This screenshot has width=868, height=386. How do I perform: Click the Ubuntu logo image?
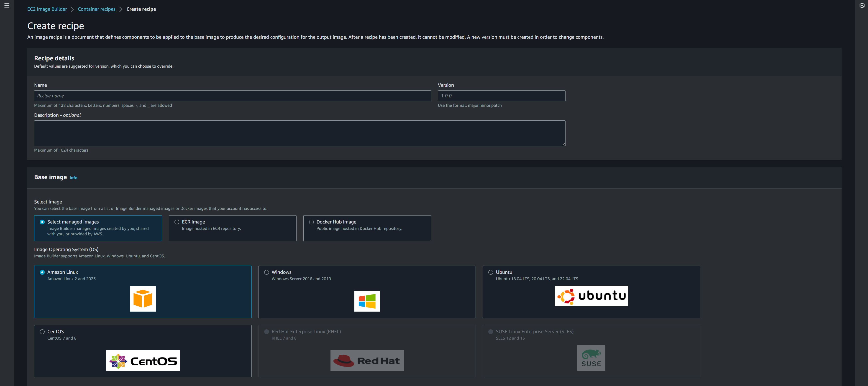[591, 296]
